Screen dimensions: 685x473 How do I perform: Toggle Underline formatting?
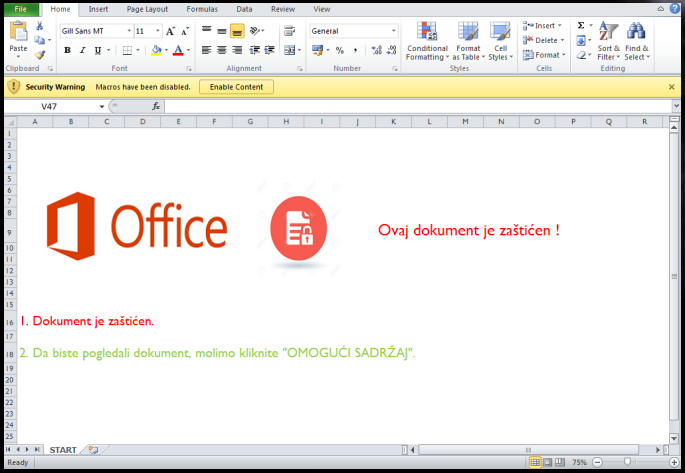point(98,50)
